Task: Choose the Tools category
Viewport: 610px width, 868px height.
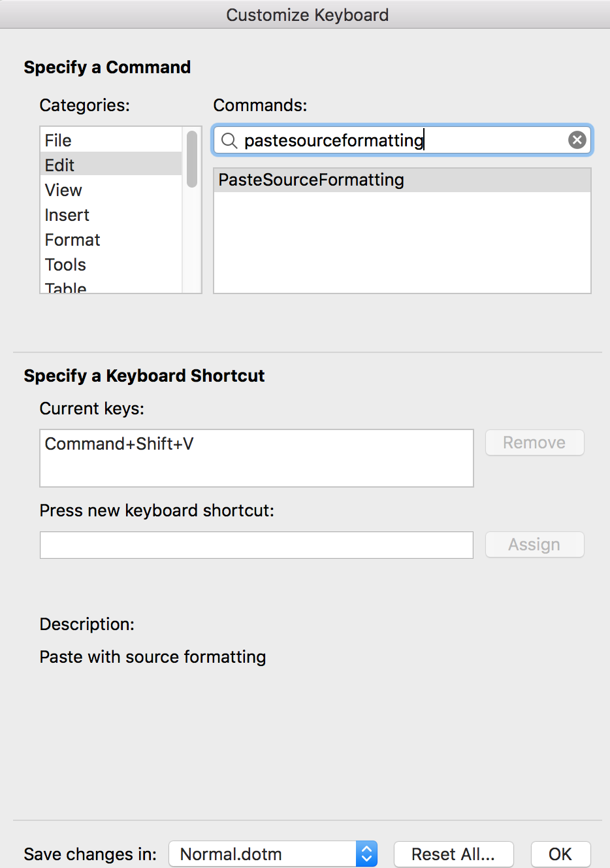Action: pos(65,265)
